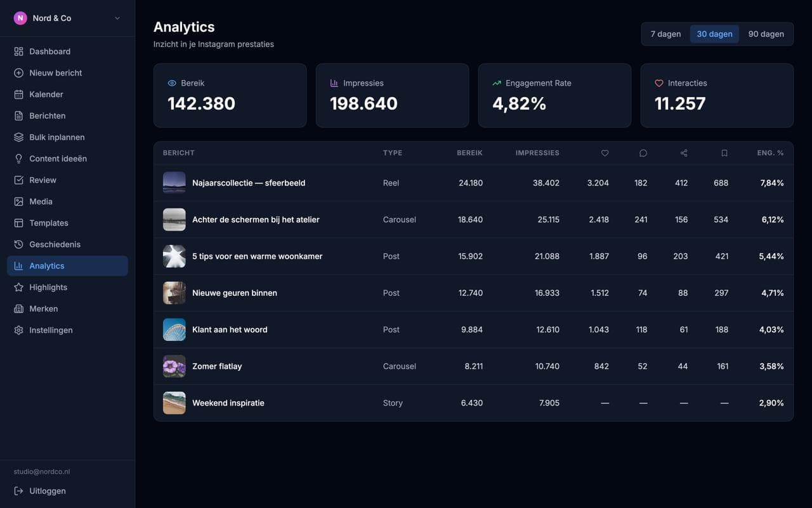The width and height of the screenshot is (812, 508).
Task: Click the 38.402 impressions cell
Action: pos(546,183)
